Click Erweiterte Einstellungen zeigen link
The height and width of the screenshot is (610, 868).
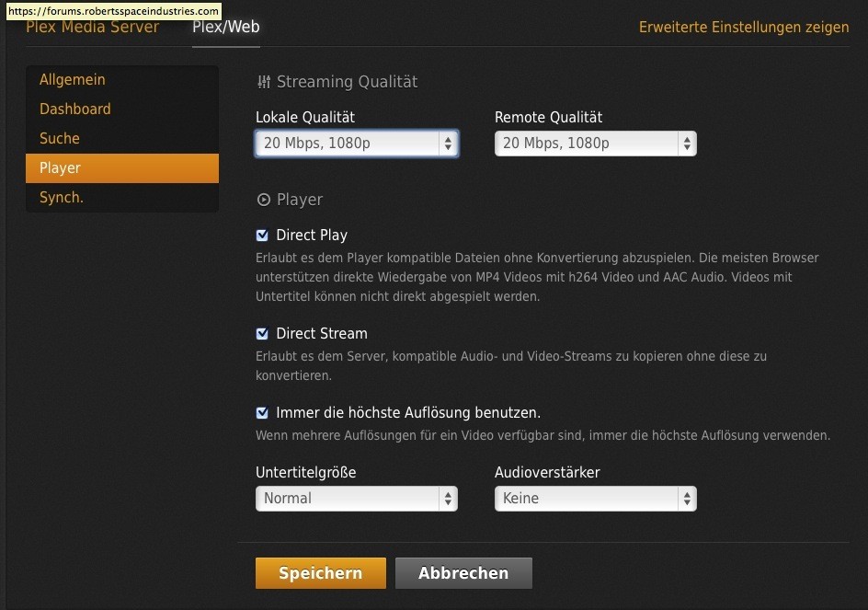coord(744,28)
